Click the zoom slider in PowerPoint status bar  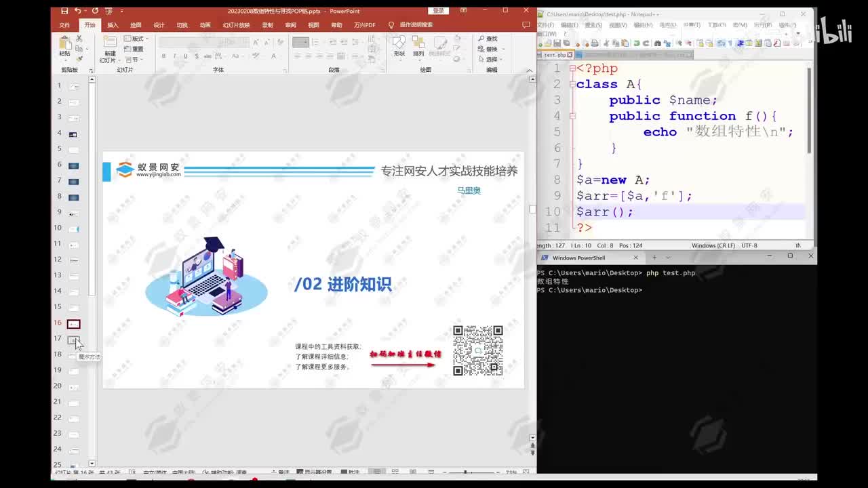[x=465, y=472]
